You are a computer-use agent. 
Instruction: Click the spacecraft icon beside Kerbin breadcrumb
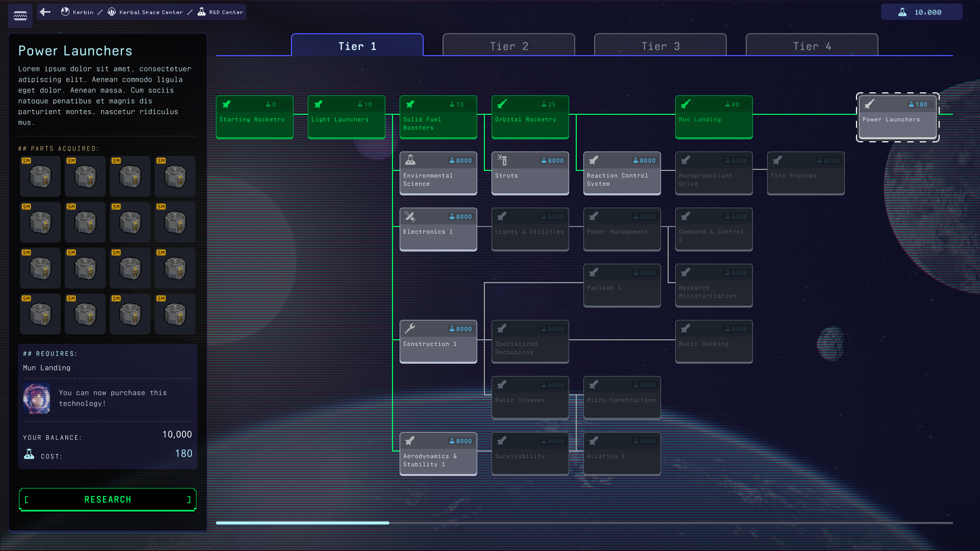(x=45, y=12)
